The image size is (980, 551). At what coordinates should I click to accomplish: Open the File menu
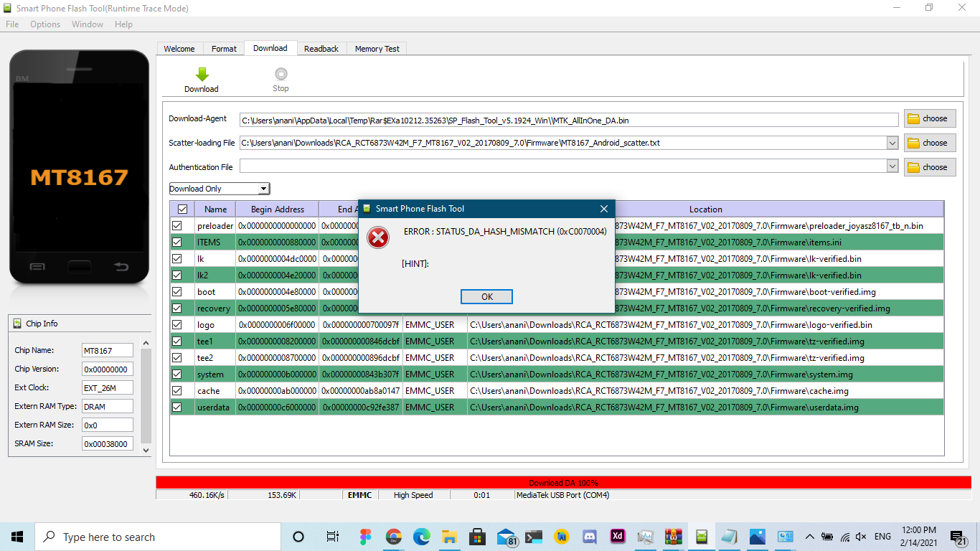click(x=12, y=24)
